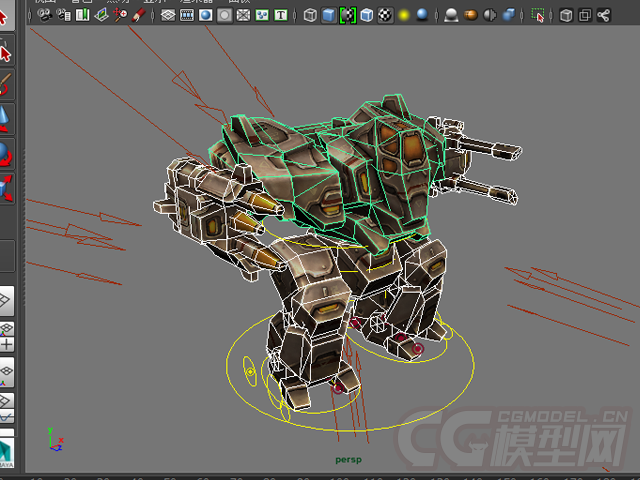Switch to the Persp/Outliner layout
This screenshot has height=480, width=640.
7,372
